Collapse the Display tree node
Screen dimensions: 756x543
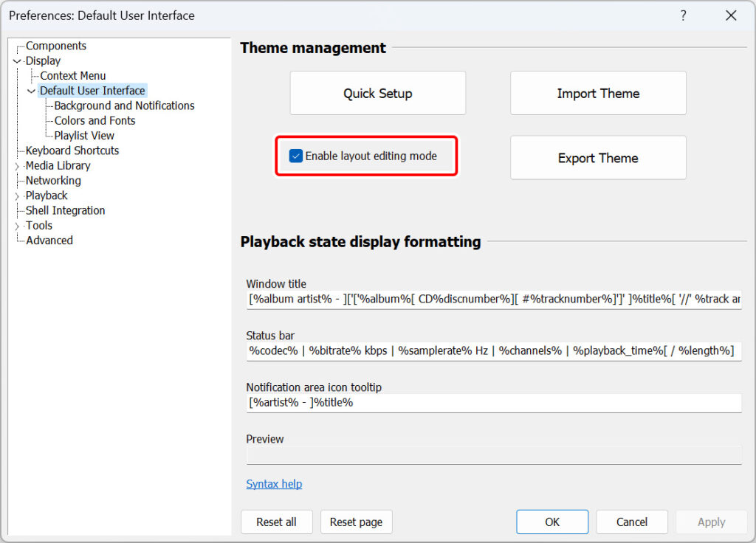[x=17, y=61]
